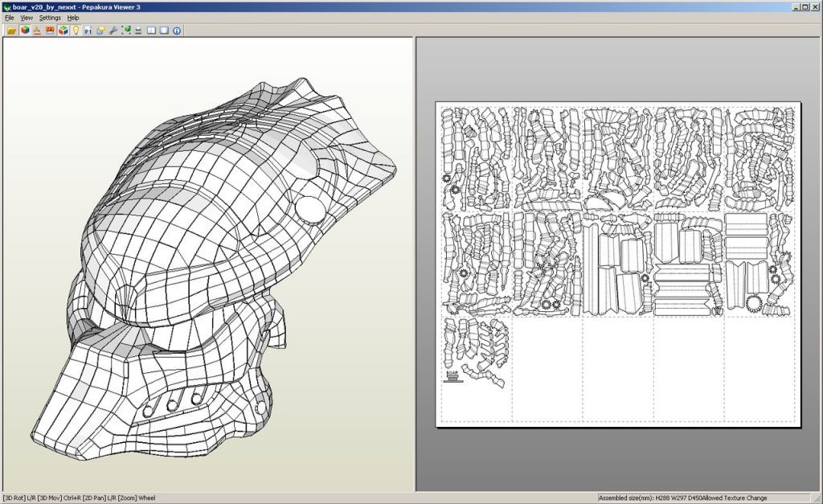
Task: Click the white circle on the 3D helmet
Action: [x=309, y=210]
